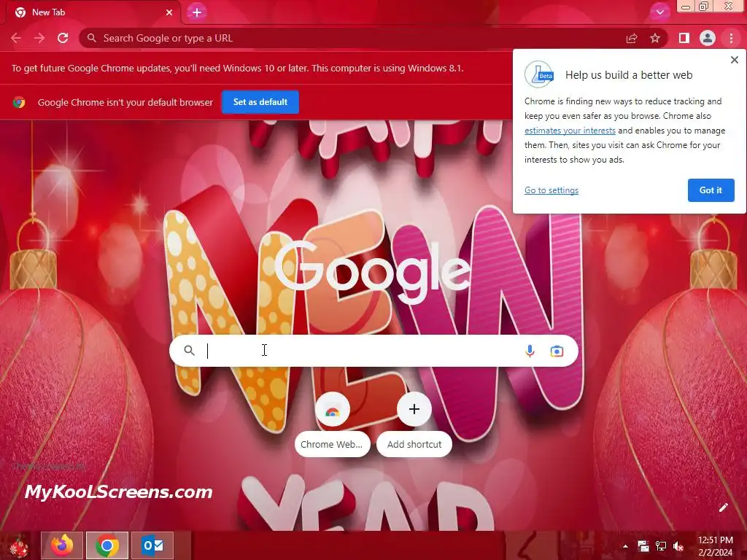Click the forward navigation arrow
Viewport: 747px width, 560px height.
pos(39,38)
